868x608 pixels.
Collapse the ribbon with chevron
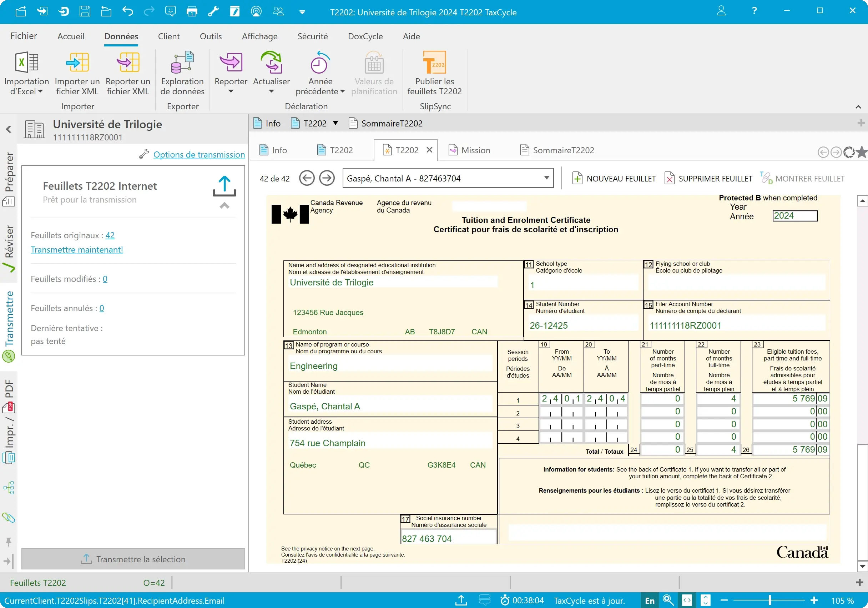click(x=858, y=107)
